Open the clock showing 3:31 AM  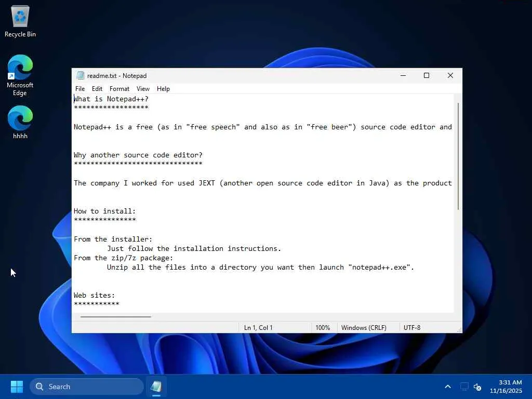(x=506, y=387)
